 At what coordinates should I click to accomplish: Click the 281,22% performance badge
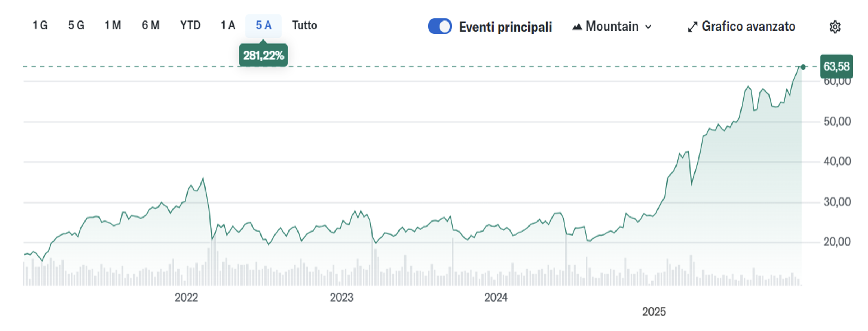click(263, 55)
